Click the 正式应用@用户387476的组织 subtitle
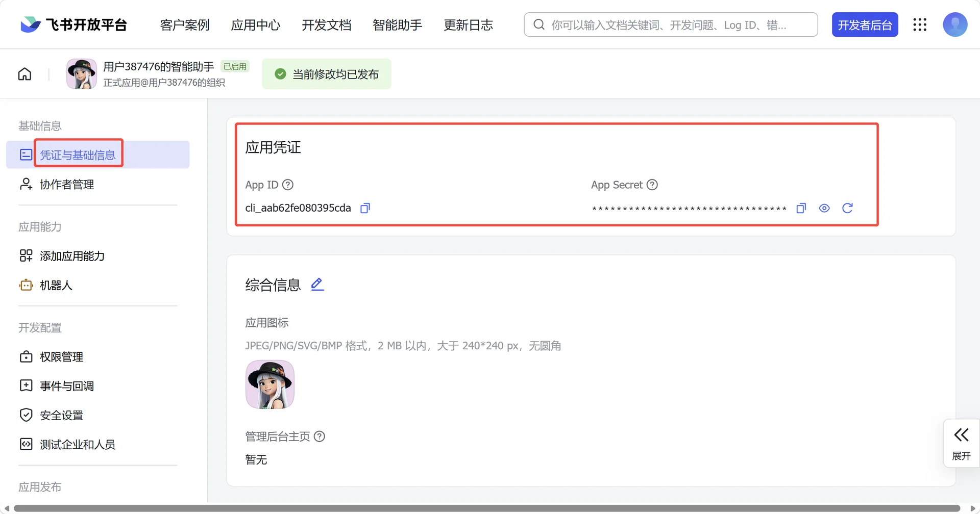980x514 pixels. pyautogui.click(x=164, y=83)
